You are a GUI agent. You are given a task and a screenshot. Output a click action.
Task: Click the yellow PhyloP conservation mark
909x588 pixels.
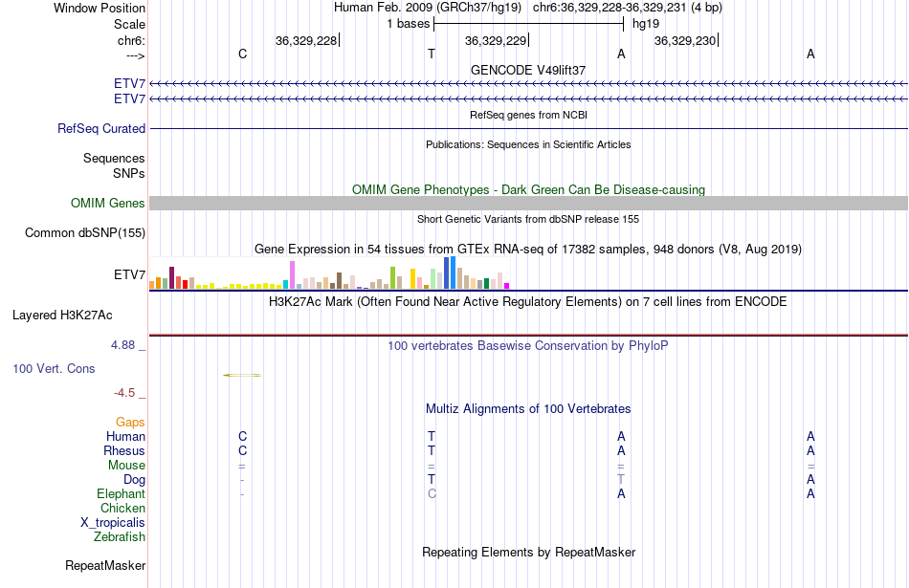242,376
